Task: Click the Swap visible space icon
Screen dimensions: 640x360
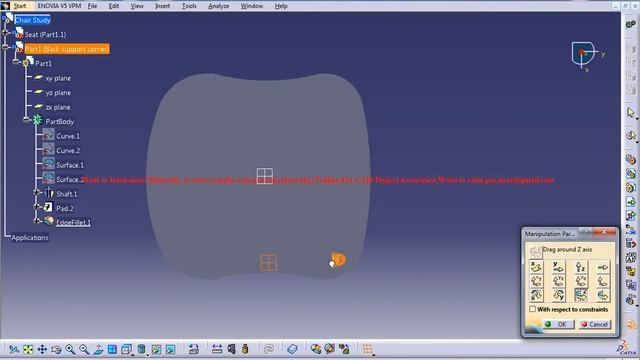Action: pyautogui.click(x=170, y=349)
